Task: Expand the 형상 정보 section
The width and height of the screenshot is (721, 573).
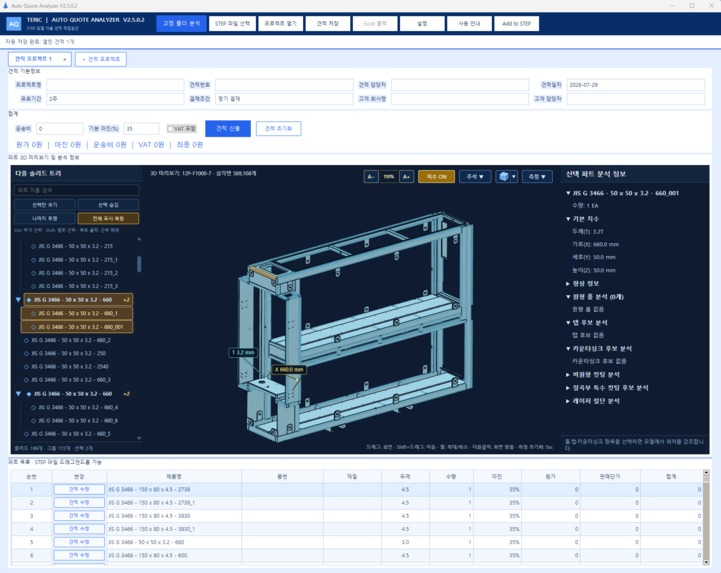Action: (568, 284)
